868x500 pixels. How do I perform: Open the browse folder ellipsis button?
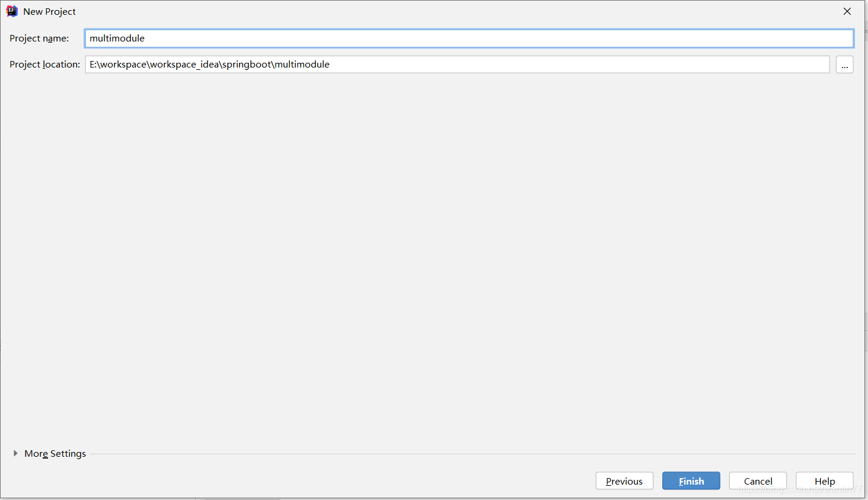click(x=844, y=65)
